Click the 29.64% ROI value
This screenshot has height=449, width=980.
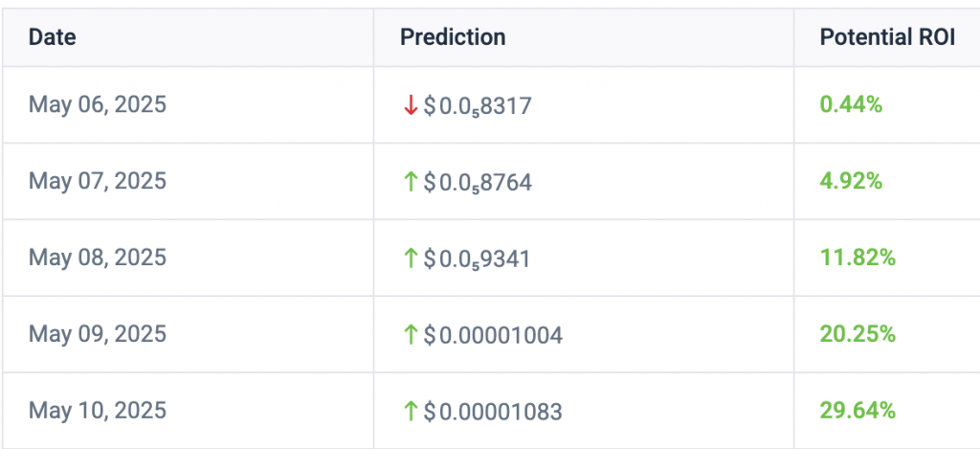tap(857, 411)
